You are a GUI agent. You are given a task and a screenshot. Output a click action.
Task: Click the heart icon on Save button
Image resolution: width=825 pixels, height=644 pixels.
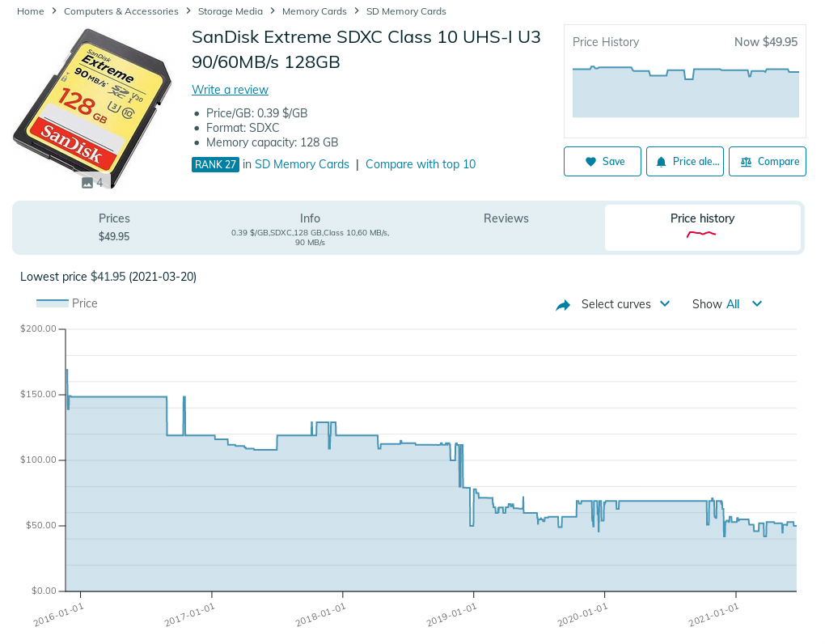coord(591,162)
